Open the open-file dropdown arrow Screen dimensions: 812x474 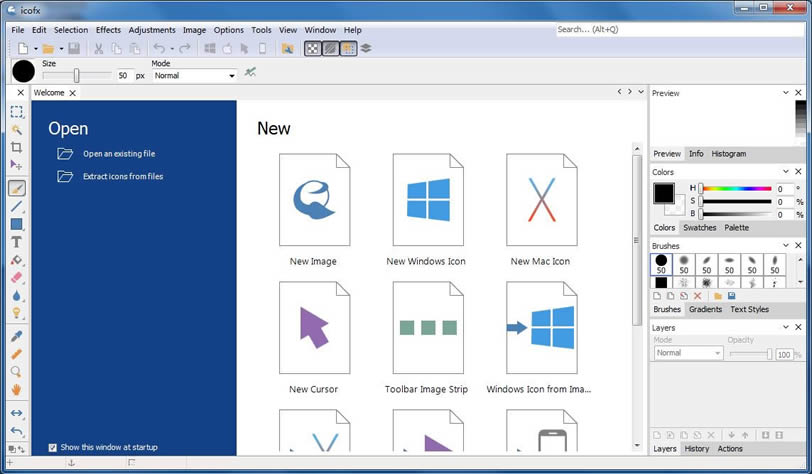61,49
